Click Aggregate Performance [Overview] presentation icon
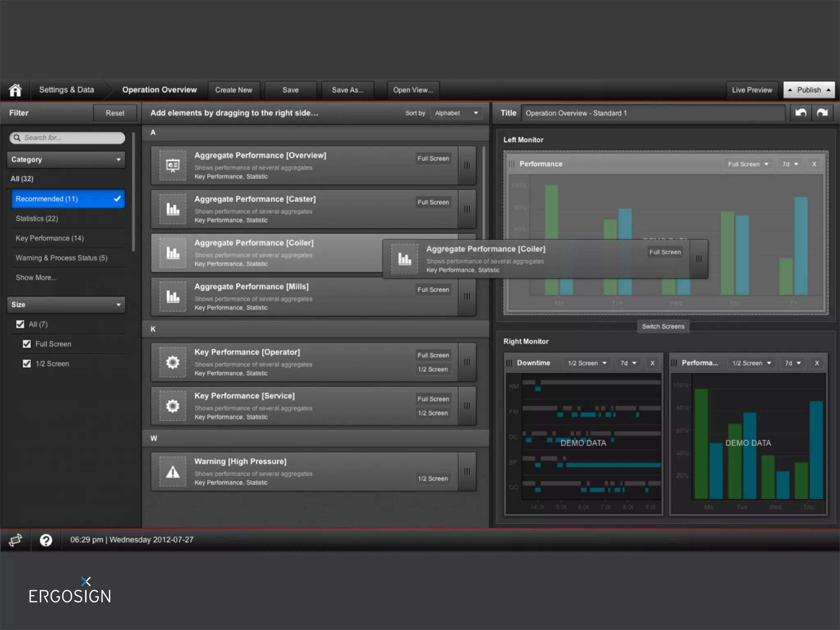 pyautogui.click(x=173, y=165)
